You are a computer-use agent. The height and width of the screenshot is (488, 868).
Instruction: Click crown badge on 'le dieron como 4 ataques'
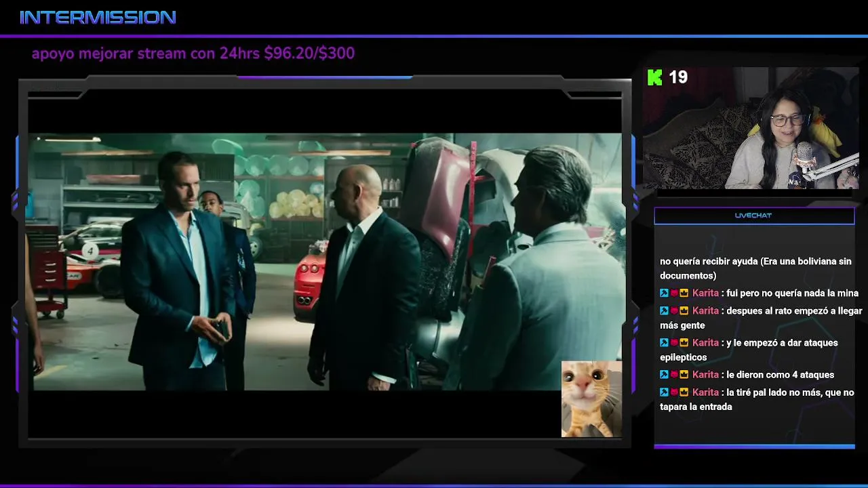(x=684, y=375)
